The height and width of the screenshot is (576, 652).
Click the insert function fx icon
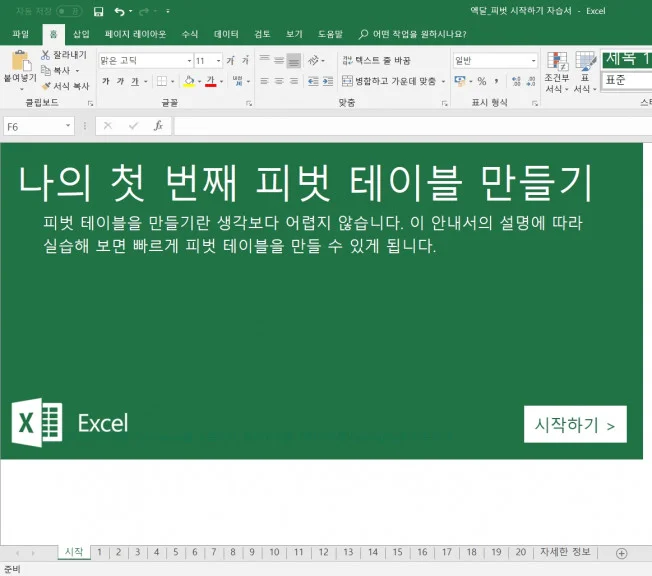click(158, 126)
